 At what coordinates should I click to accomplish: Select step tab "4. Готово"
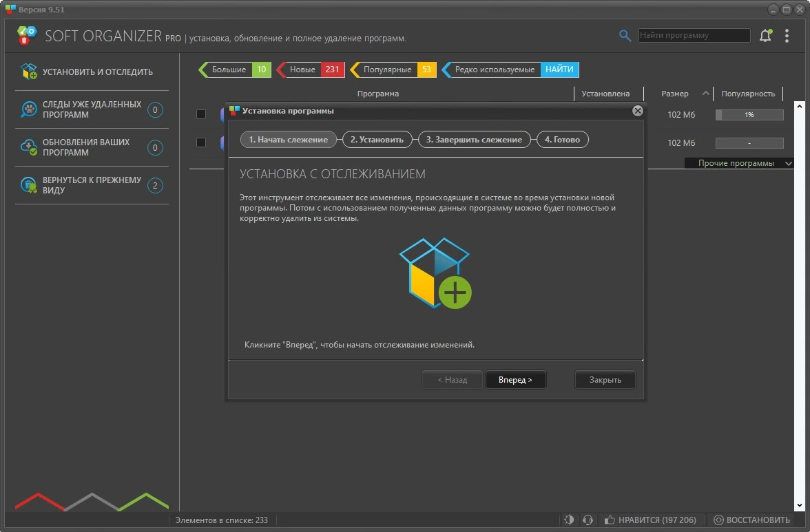point(563,139)
